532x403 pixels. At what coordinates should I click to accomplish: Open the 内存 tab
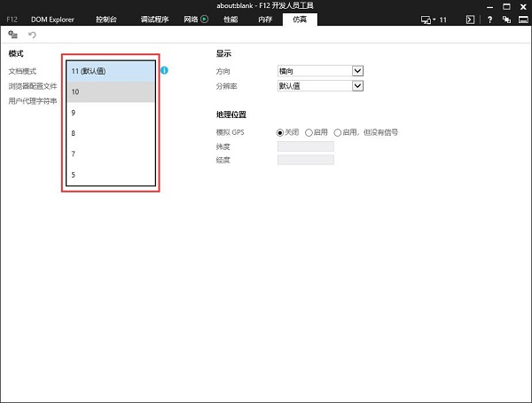pos(265,20)
